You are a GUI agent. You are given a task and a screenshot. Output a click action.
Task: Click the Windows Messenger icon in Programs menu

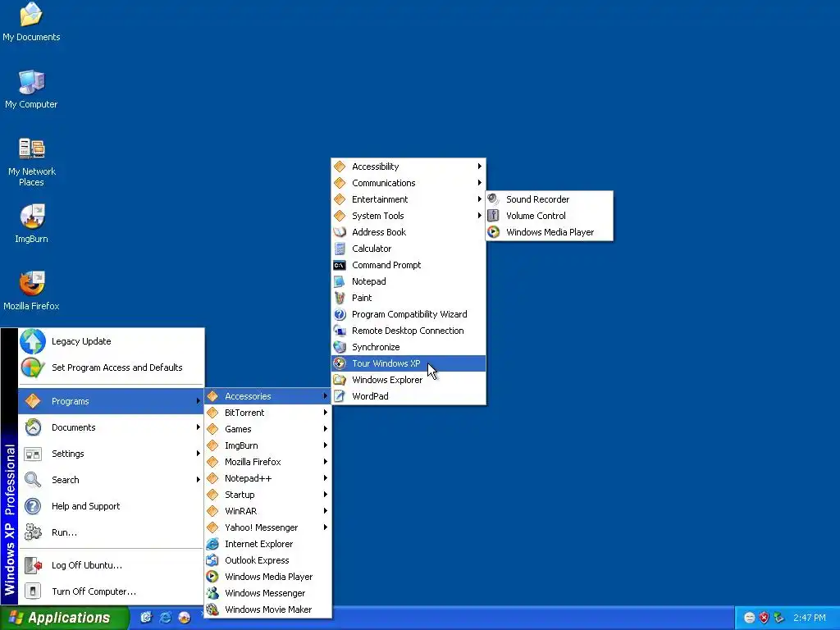point(212,593)
